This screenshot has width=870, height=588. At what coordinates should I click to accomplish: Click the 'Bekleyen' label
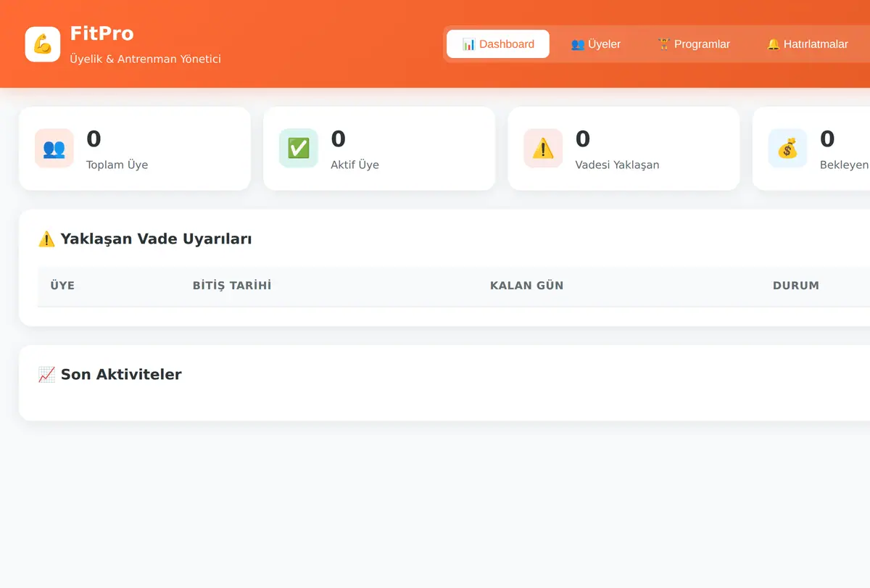click(x=845, y=165)
